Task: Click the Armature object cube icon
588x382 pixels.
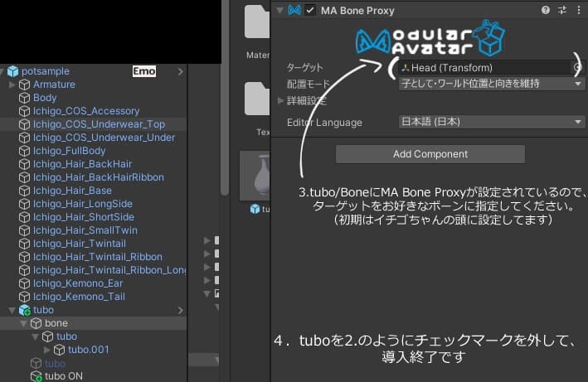Action: (x=24, y=85)
